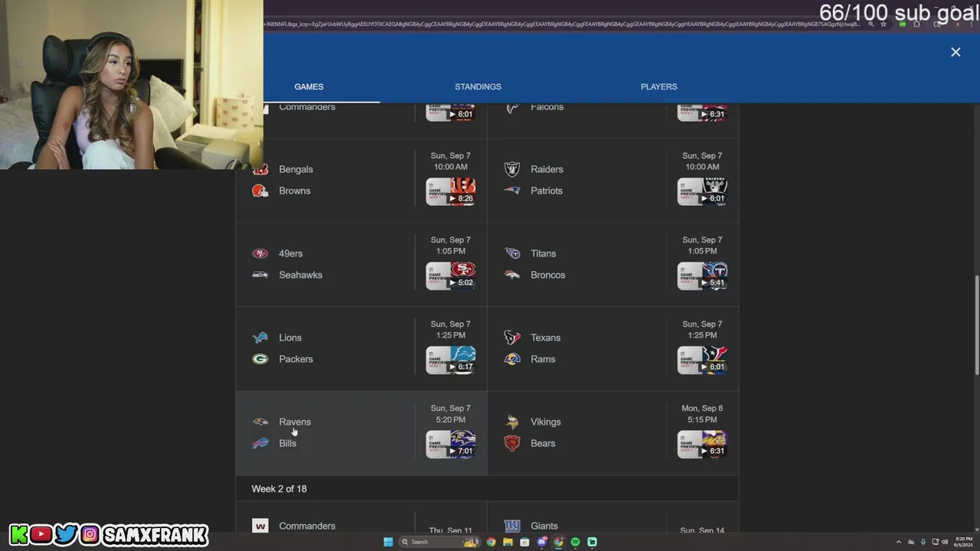Open the Packers team name link

point(296,359)
